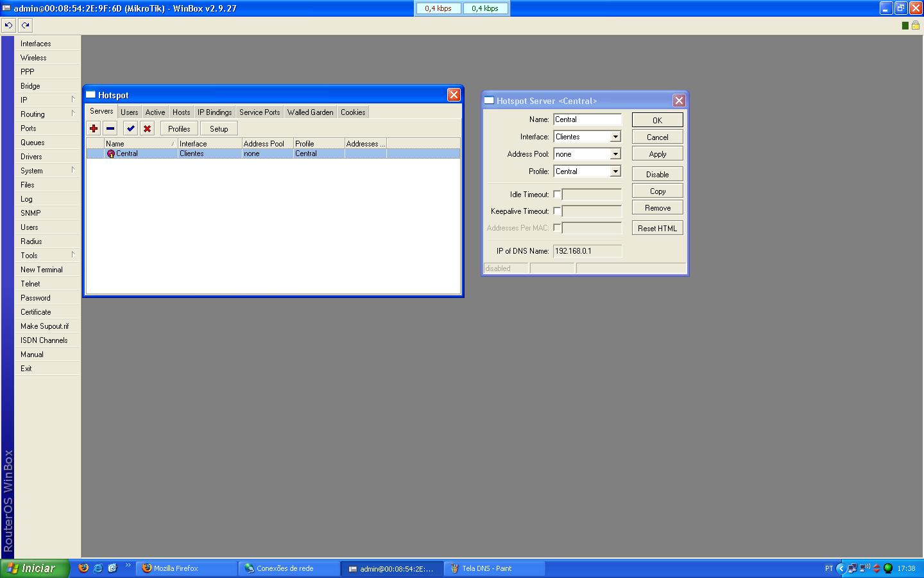924x578 pixels.
Task: Add a new hotspot server with plus icon
Action: tap(94, 128)
